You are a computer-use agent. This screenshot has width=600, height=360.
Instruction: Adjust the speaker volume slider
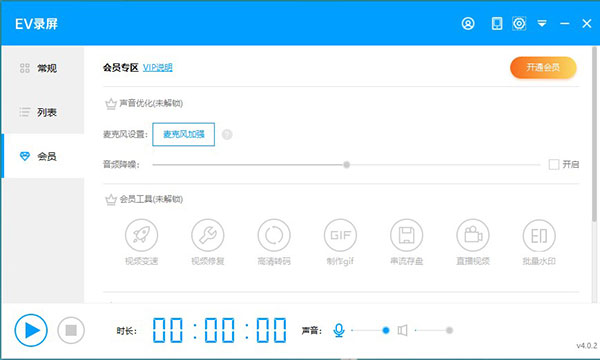tap(434, 330)
